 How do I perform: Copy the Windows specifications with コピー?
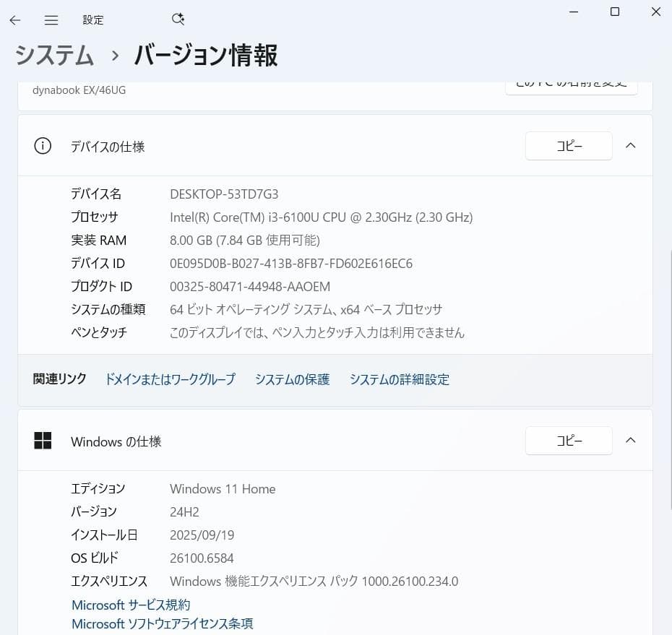coord(569,441)
